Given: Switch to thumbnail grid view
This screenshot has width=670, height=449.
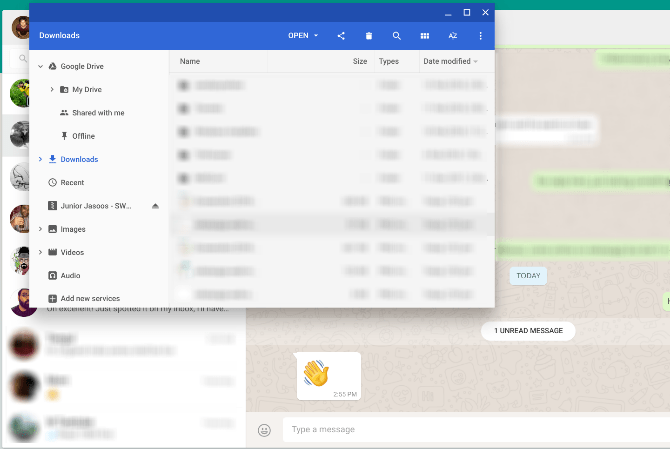Looking at the screenshot, I should (425, 36).
